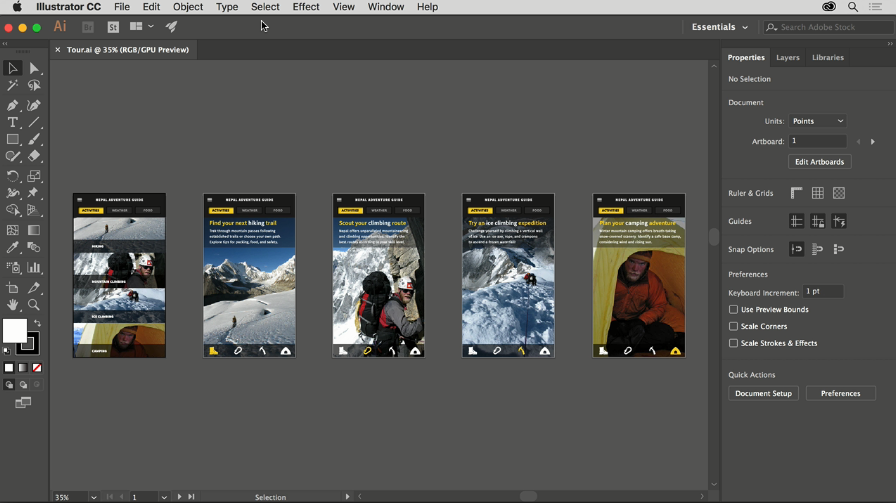The height and width of the screenshot is (503, 896).
Task: Select the Magic Wand tool
Action: [13, 86]
